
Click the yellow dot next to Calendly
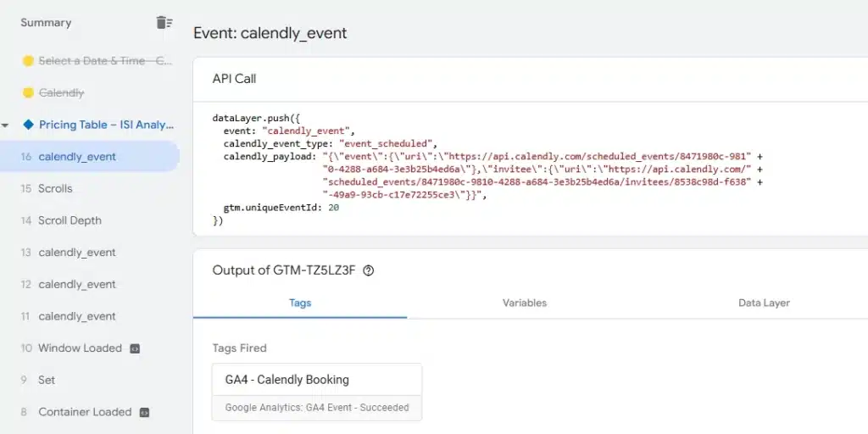(28, 93)
